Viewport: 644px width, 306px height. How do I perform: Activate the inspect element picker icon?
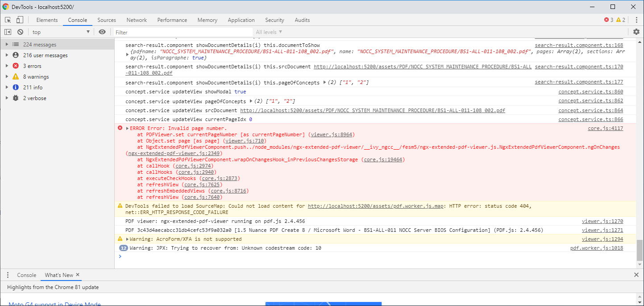pyautogui.click(x=8, y=20)
